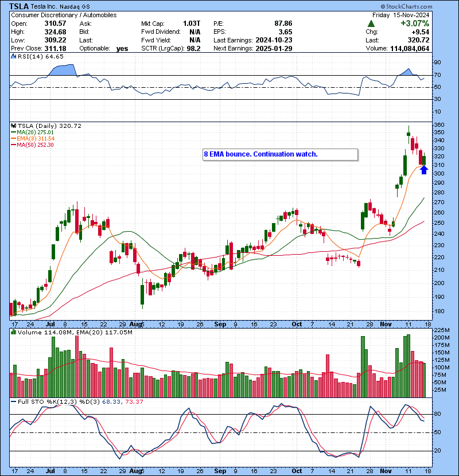Click the SCTR (LrgCap) value 98.2
The height and width of the screenshot is (476, 459).
(x=193, y=49)
